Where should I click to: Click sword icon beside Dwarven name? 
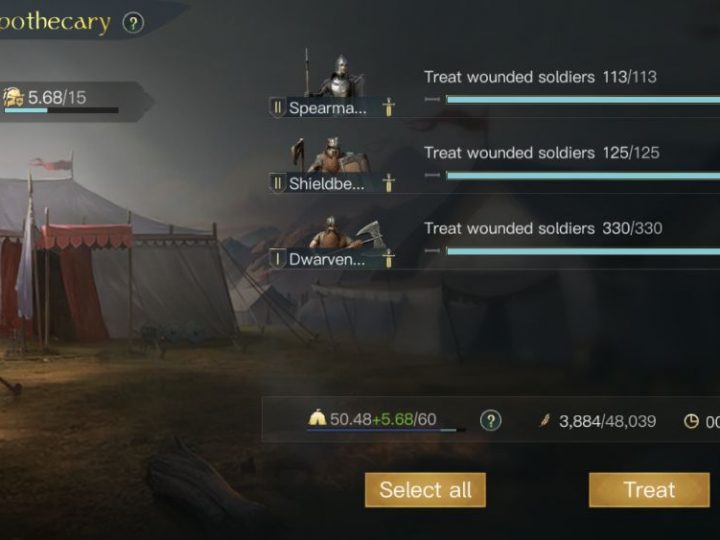coord(388,259)
